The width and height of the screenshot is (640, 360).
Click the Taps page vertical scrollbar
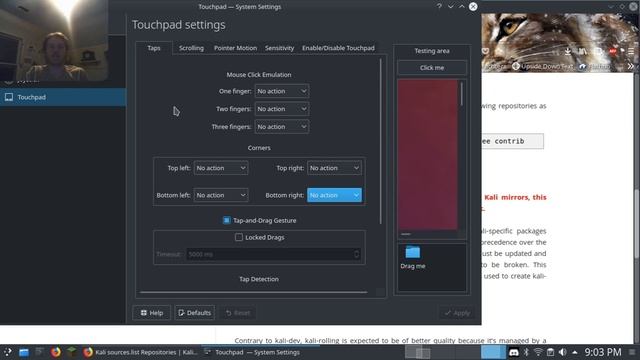380,141
